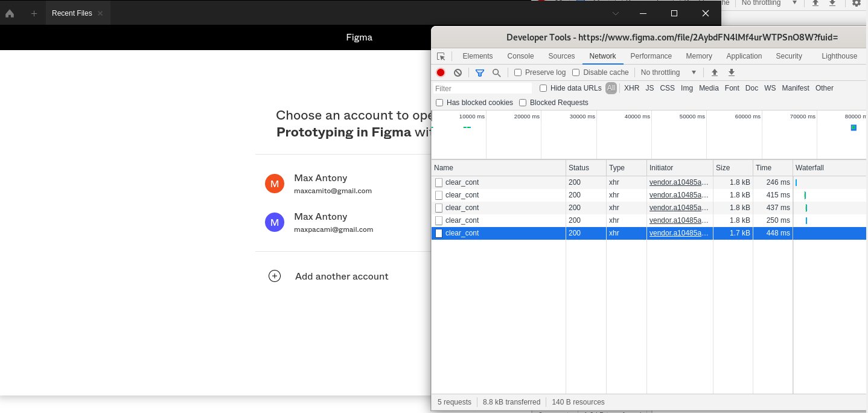868x413 pixels.
Task: Filter requests by JS
Action: point(649,88)
